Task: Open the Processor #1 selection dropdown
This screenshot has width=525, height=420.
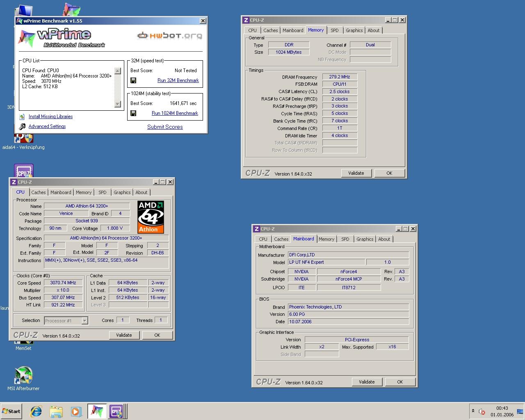Action: 84,321
